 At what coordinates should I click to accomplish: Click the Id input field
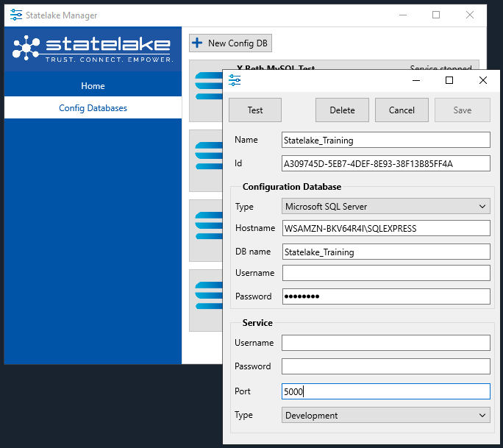386,163
